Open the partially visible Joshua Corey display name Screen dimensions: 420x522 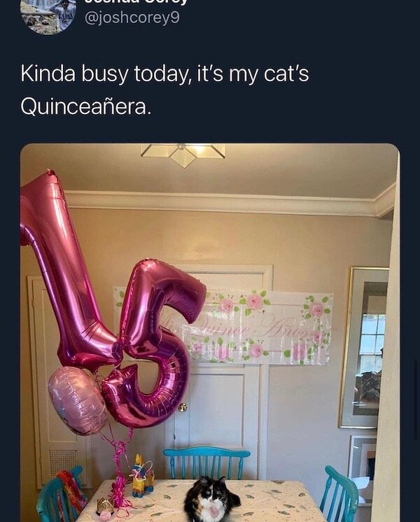136,2
